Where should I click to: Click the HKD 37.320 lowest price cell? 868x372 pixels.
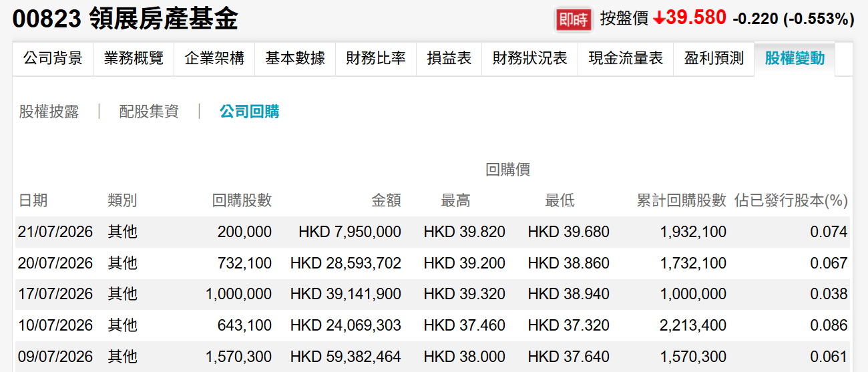point(569,325)
